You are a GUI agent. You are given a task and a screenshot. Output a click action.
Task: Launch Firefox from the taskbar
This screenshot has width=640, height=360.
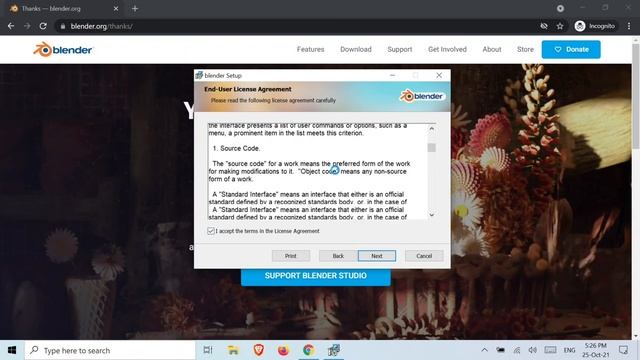coord(283,350)
